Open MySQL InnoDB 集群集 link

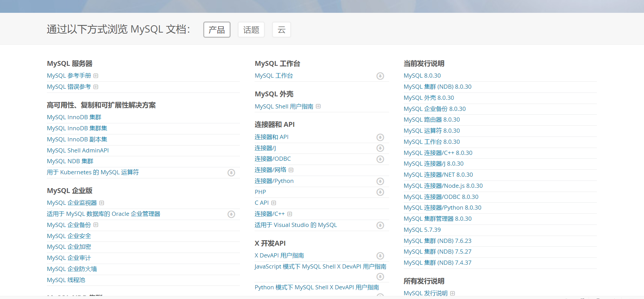(77, 128)
